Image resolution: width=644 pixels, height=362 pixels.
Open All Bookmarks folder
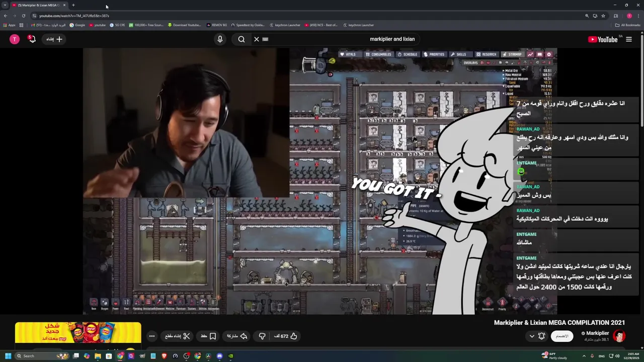627,25
